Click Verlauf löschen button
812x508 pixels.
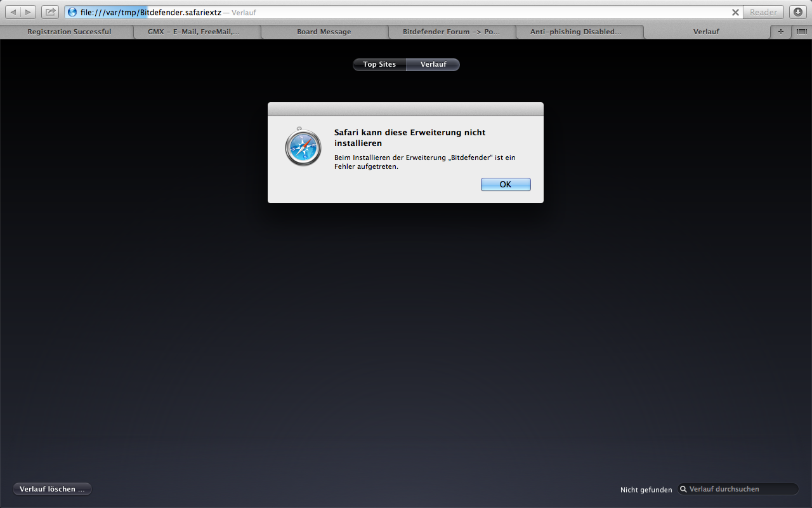click(52, 489)
